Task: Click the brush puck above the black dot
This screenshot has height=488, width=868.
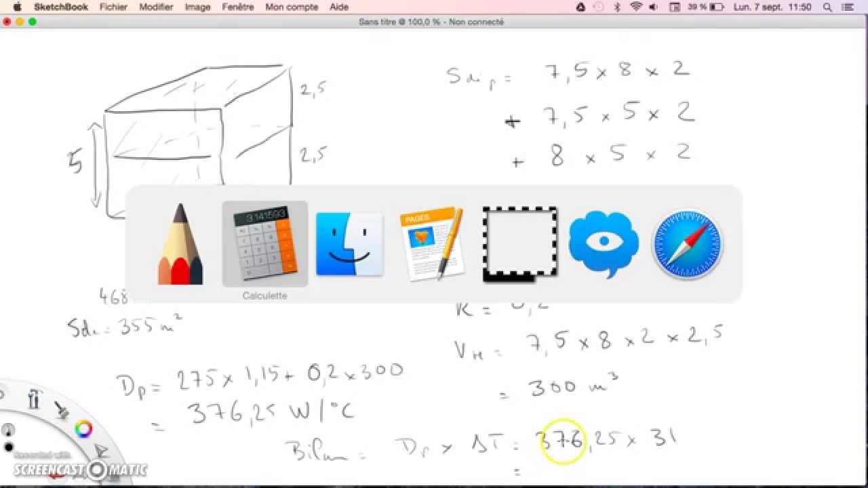Action: (8, 430)
